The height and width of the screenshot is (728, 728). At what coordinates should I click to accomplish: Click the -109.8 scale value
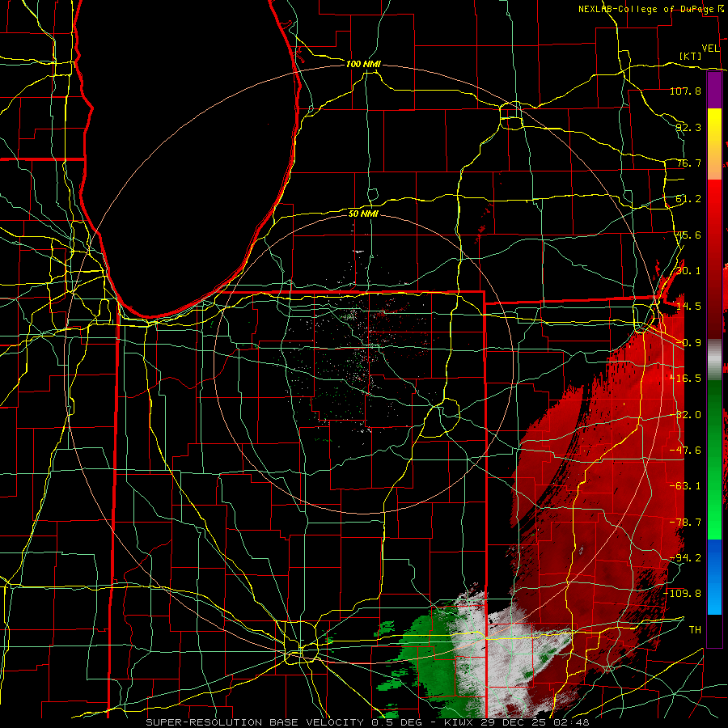pos(683,594)
